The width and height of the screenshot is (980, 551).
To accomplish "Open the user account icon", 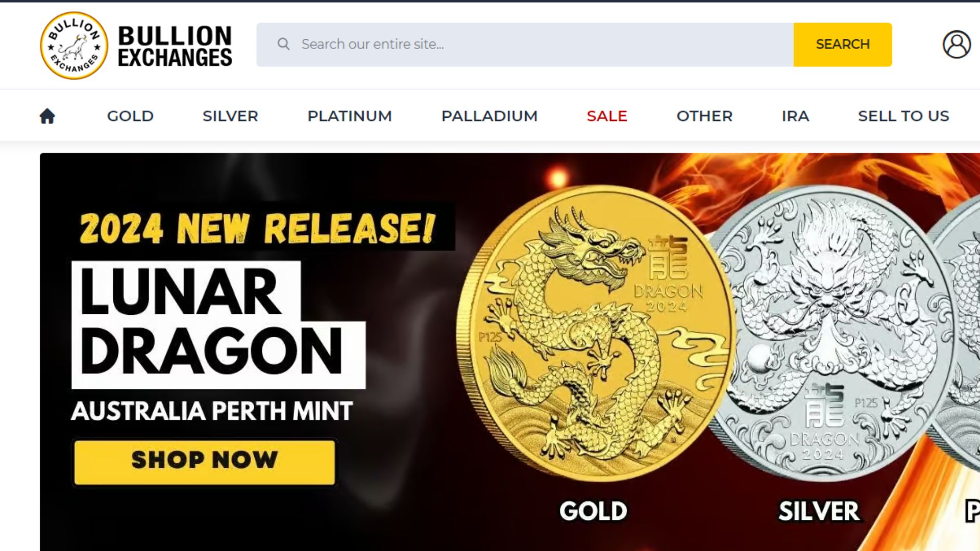I will 957,44.
